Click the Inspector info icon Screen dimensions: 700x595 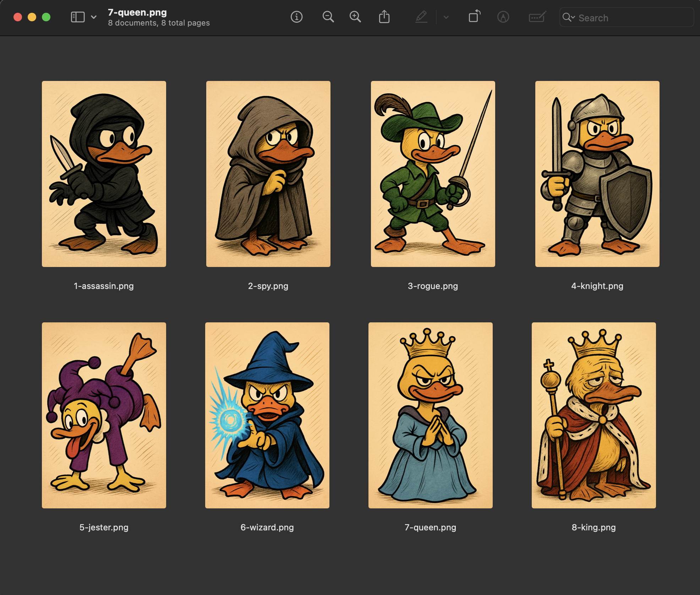296,17
